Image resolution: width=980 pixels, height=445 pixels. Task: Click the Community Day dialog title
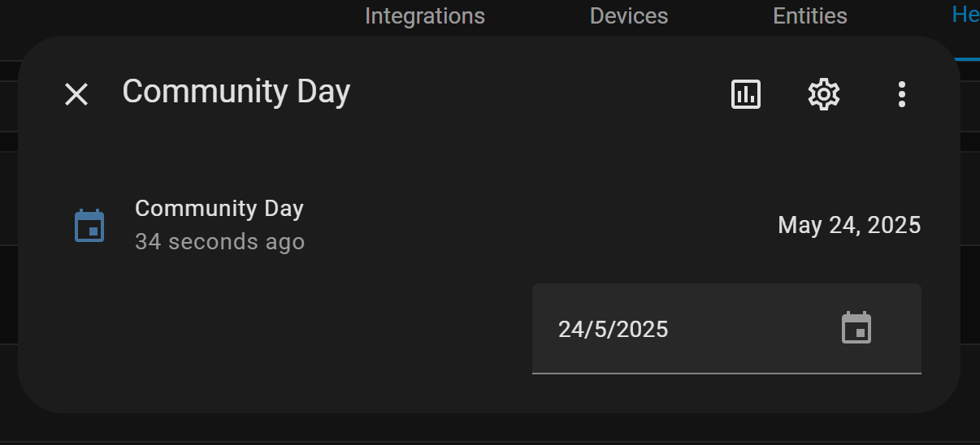point(236,91)
